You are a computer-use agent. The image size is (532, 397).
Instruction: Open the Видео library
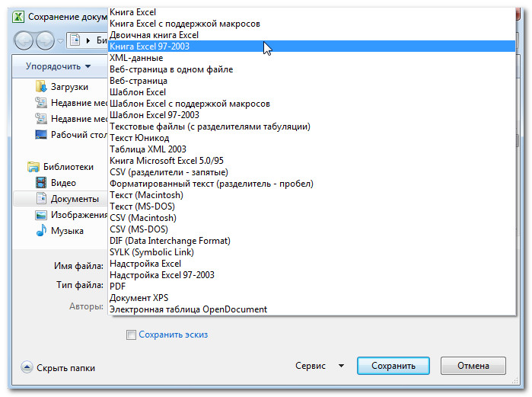pos(56,183)
